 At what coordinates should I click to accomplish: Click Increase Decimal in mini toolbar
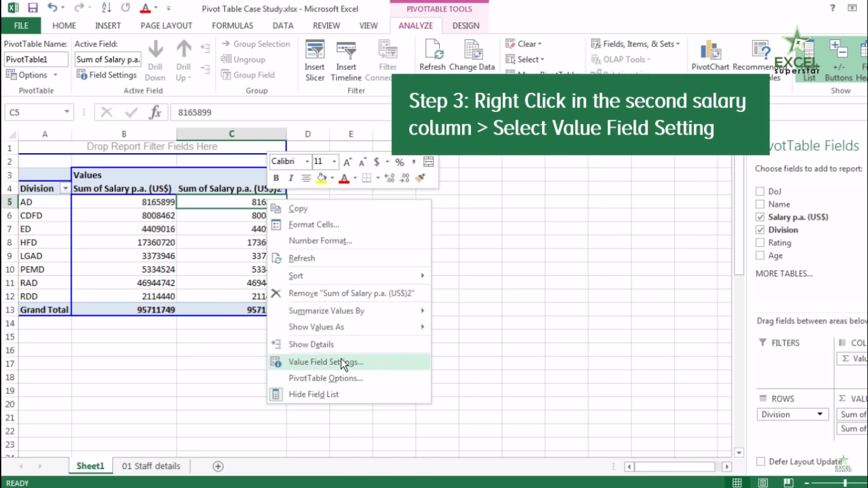coord(390,178)
